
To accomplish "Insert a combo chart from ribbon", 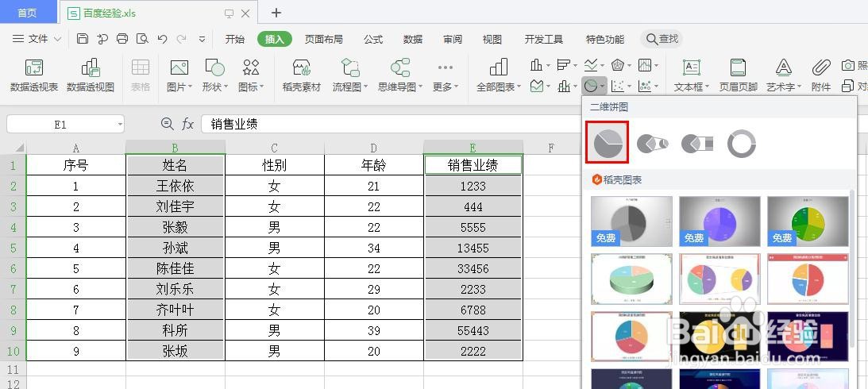I will pyautogui.click(x=564, y=86).
